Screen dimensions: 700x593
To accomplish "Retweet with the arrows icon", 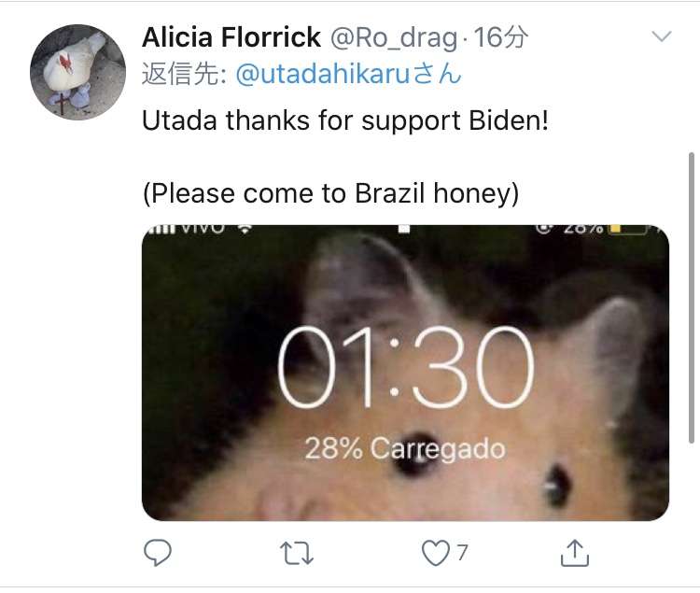I will click(x=297, y=553).
